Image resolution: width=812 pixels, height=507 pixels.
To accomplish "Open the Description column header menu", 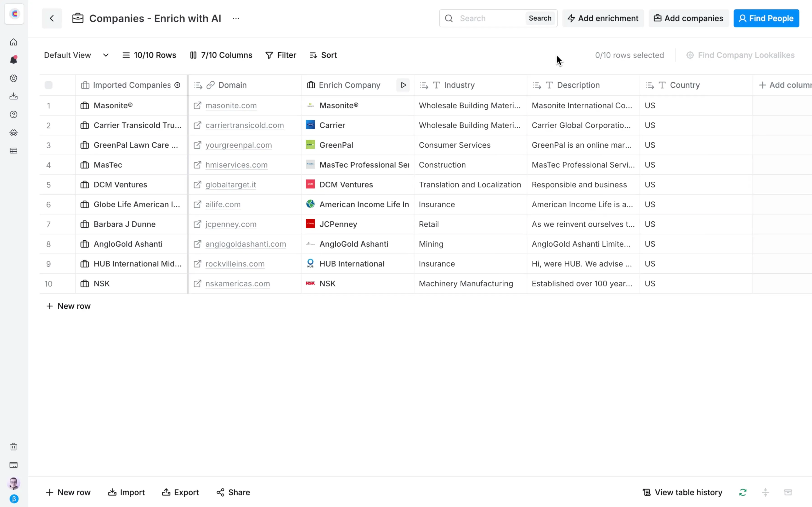I will tap(583, 85).
